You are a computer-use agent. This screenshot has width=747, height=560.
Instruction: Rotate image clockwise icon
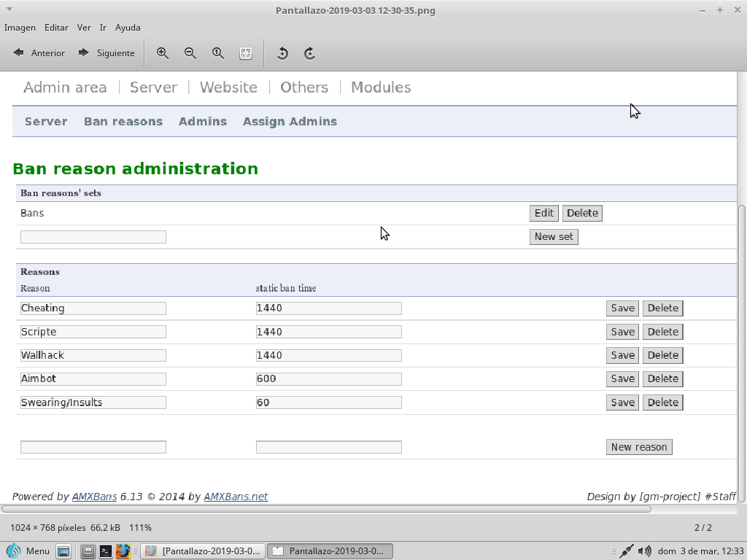(x=309, y=52)
